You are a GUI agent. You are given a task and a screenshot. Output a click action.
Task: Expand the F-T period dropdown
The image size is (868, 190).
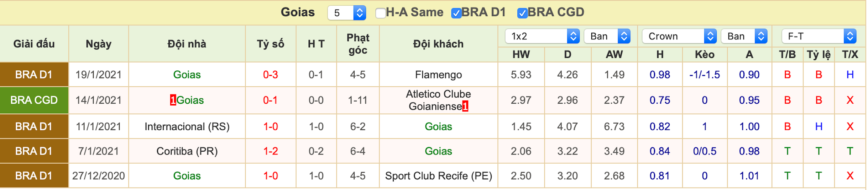click(x=819, y=36)
